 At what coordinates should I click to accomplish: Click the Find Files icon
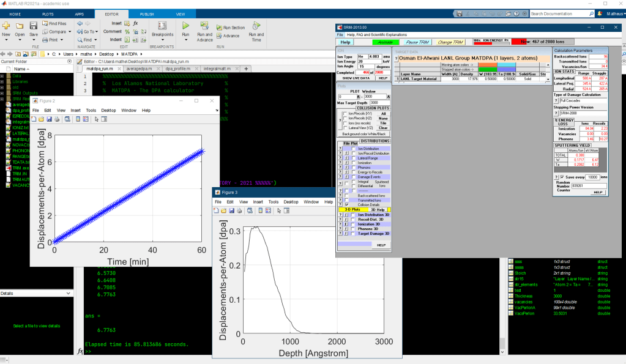(x=45, y=23)
